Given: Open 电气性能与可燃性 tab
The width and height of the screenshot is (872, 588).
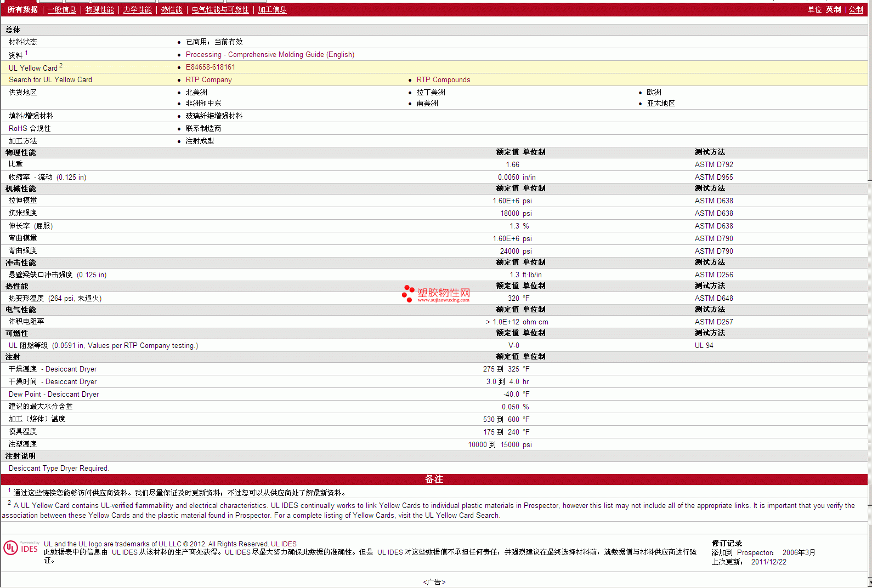Looking at the screenshot, I should click(220, 9).
